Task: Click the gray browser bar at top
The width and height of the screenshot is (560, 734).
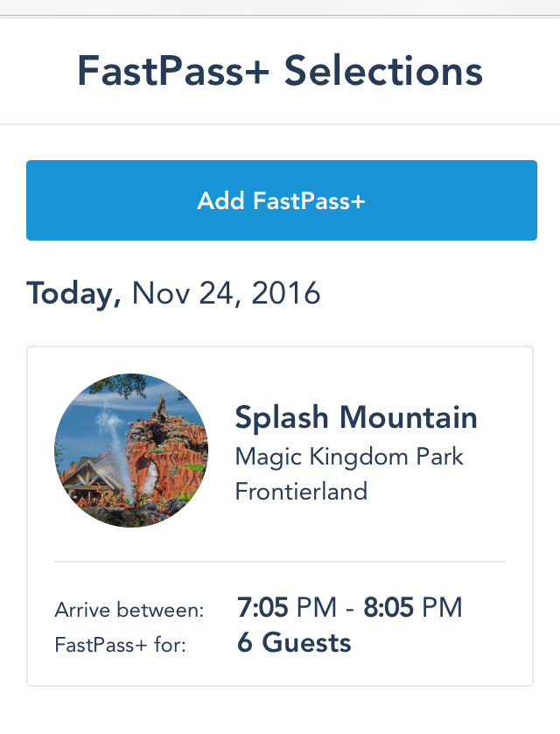Action: tap(280, 8)
